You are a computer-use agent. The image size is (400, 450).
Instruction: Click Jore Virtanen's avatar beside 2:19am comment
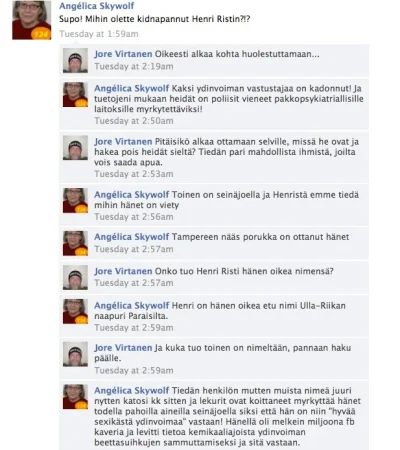click(75, 60)
